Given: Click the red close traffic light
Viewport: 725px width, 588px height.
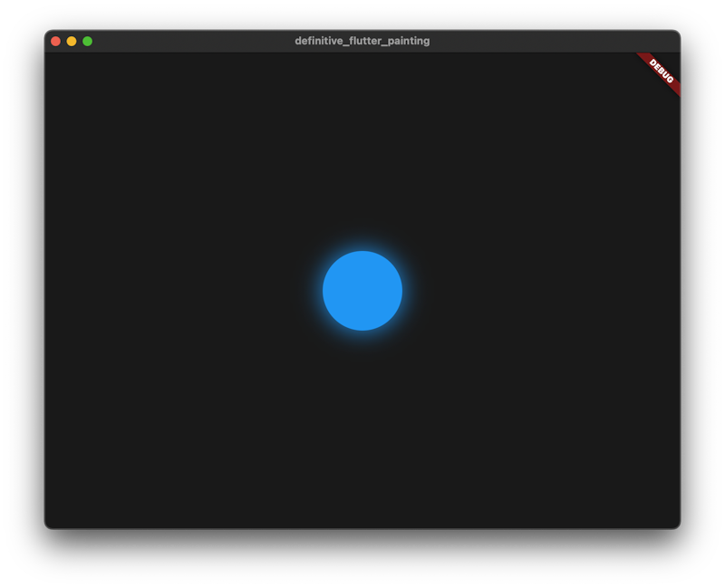Looking at the screenshot, I should coord(56,41).
